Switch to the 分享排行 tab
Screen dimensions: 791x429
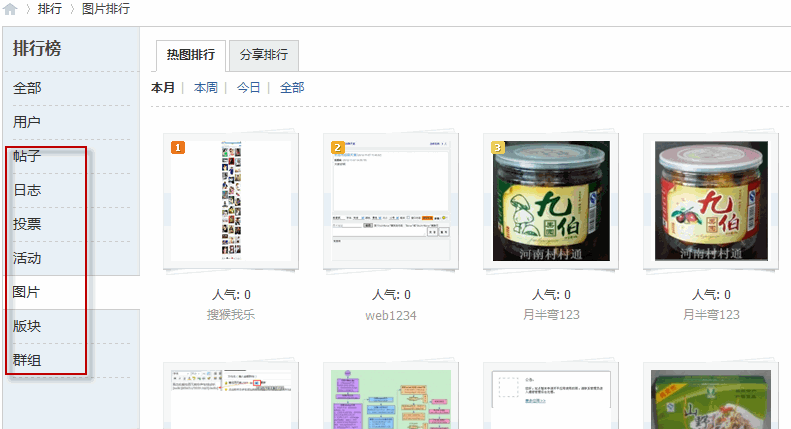tap(263, 55)
